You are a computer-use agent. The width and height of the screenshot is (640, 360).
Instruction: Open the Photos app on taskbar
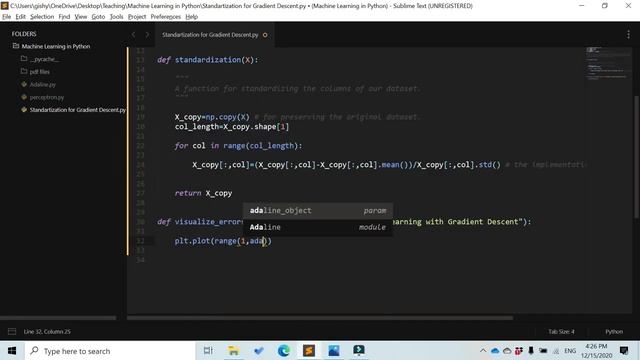(x=334, y=351)
